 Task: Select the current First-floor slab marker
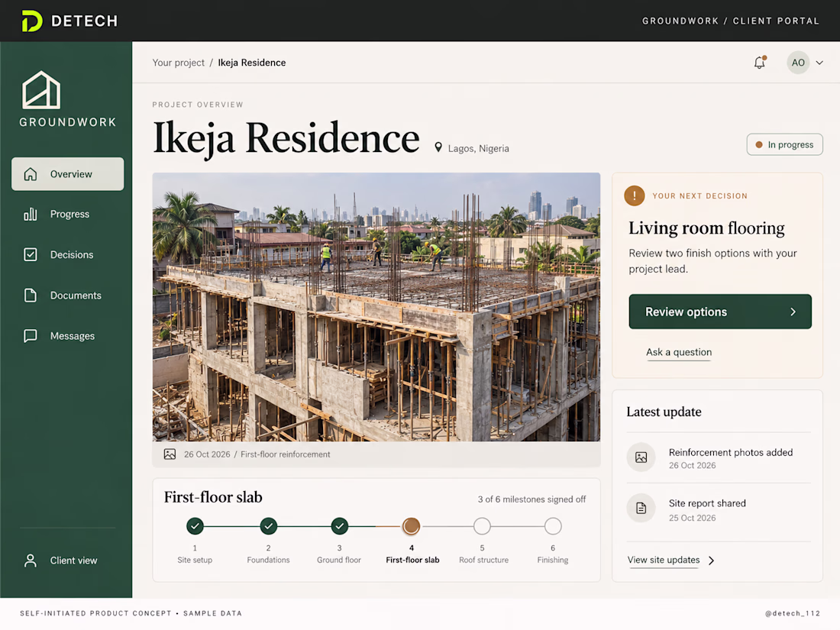[412, 526]
